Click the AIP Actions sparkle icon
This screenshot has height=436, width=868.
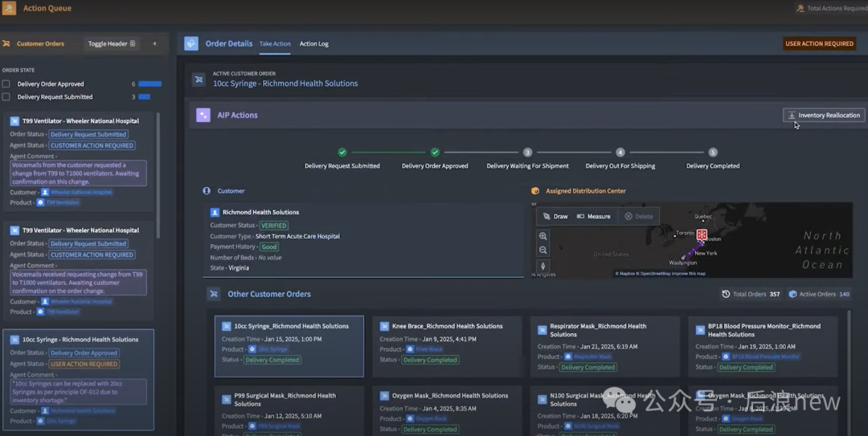click(203, 115)
